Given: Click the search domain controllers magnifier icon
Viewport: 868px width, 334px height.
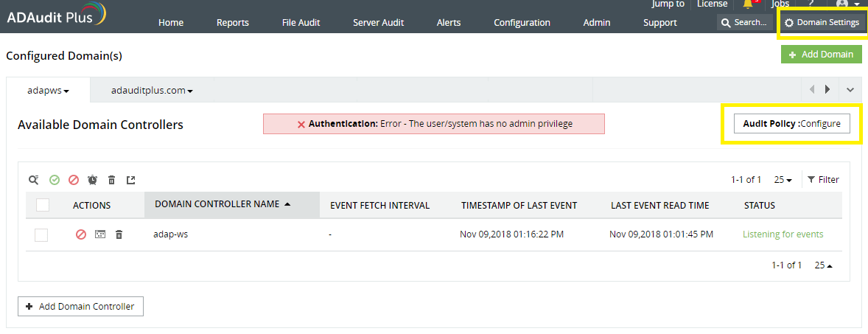Looking at the screenshot, I should pyautogui.click(x=34, y=180).
